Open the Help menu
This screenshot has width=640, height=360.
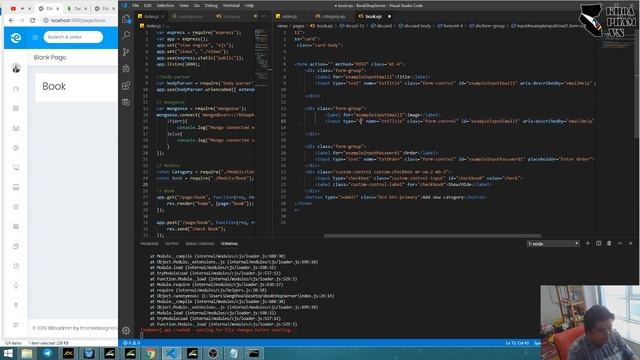pyautogui.click(x=249, y=6)
